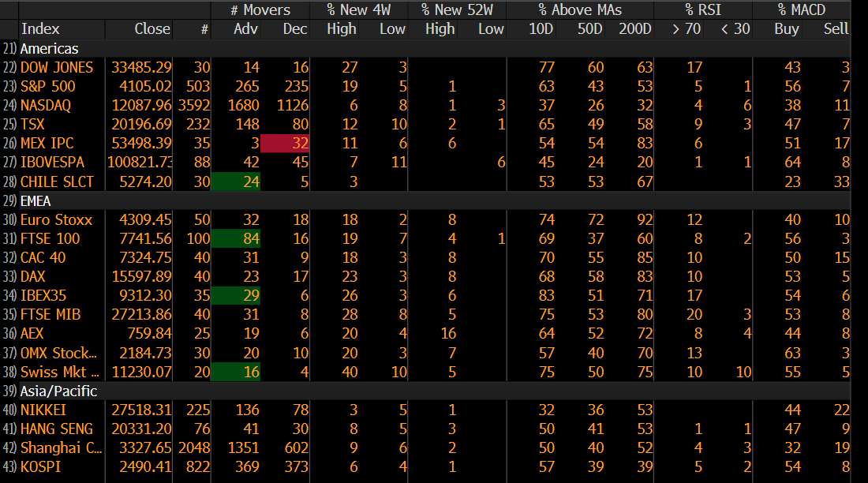Sort by RSI > 70 column
This screenshot has width=868, height=483.
coord(687,28)
